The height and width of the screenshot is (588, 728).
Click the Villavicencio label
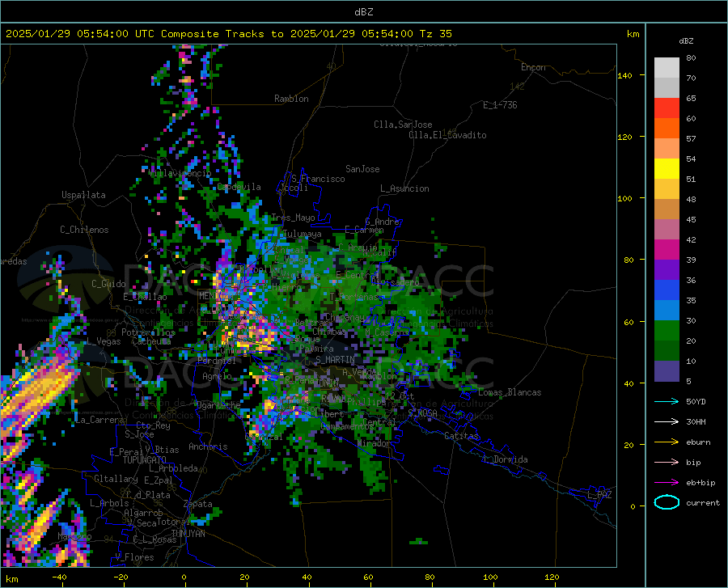[180, 173]
